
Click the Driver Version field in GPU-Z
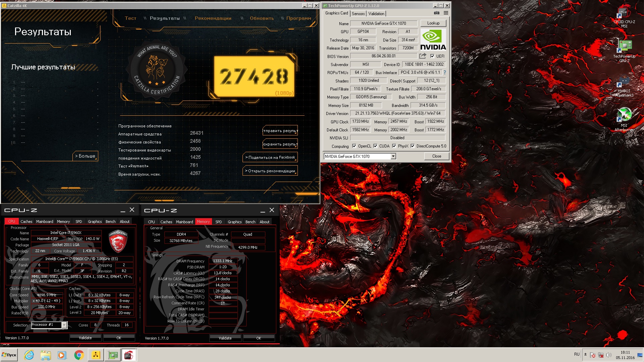pyautogui.click(x=398, y=113)
